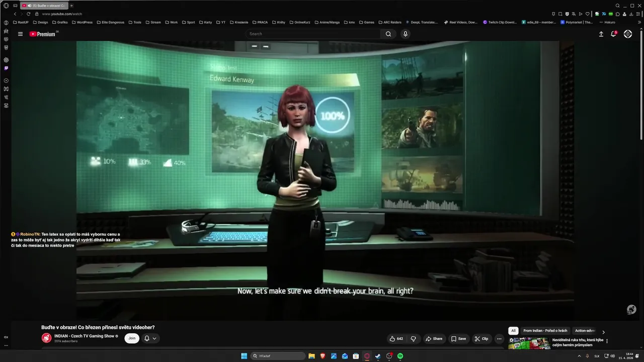644x362 pixels.
Task: Open YouTube notifications bell
Action: pos(613,34)
